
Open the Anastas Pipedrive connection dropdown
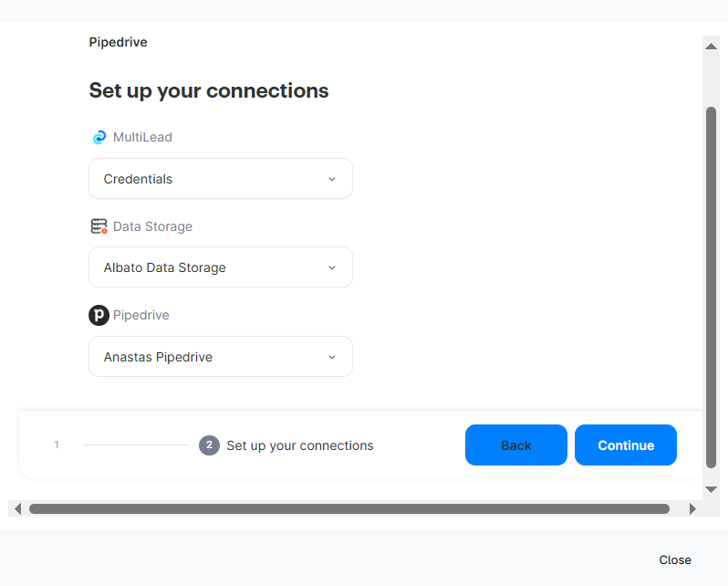[221, 357]
